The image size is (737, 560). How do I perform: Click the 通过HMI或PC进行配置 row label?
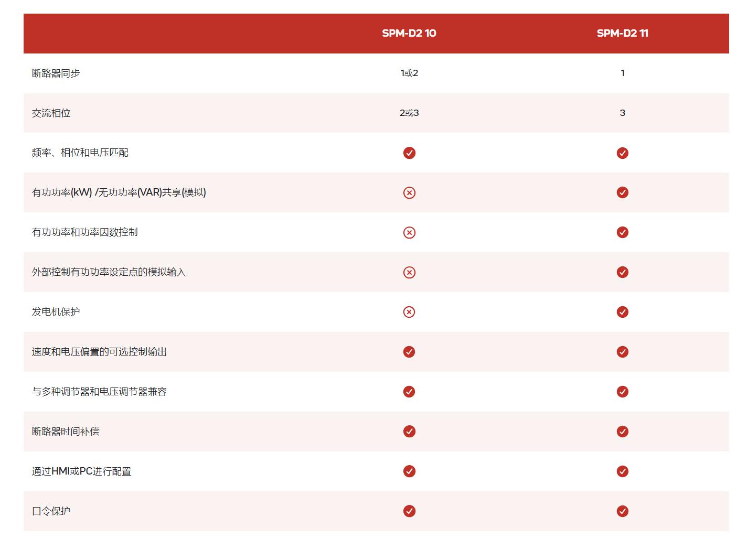click(81, 471)
